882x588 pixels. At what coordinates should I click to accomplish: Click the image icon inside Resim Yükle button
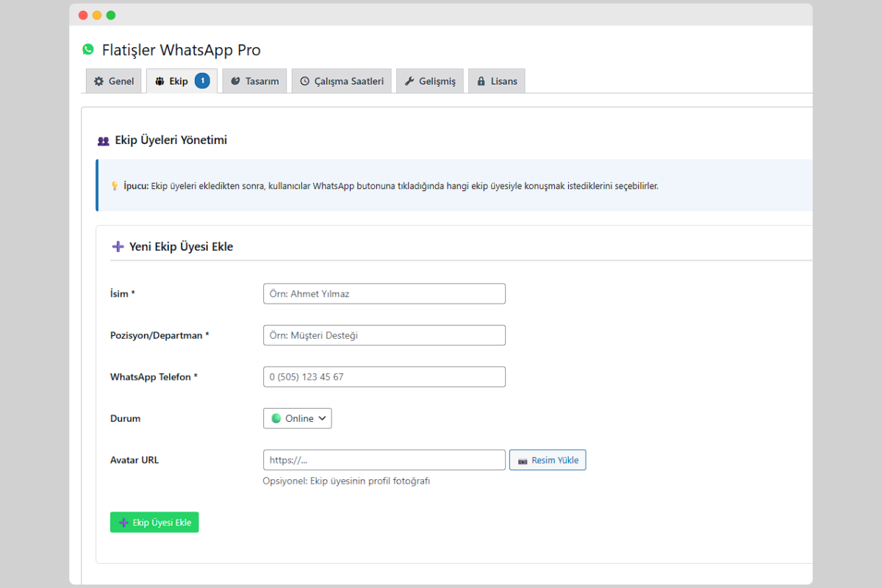pyautogui.click(x=523, y=459)
